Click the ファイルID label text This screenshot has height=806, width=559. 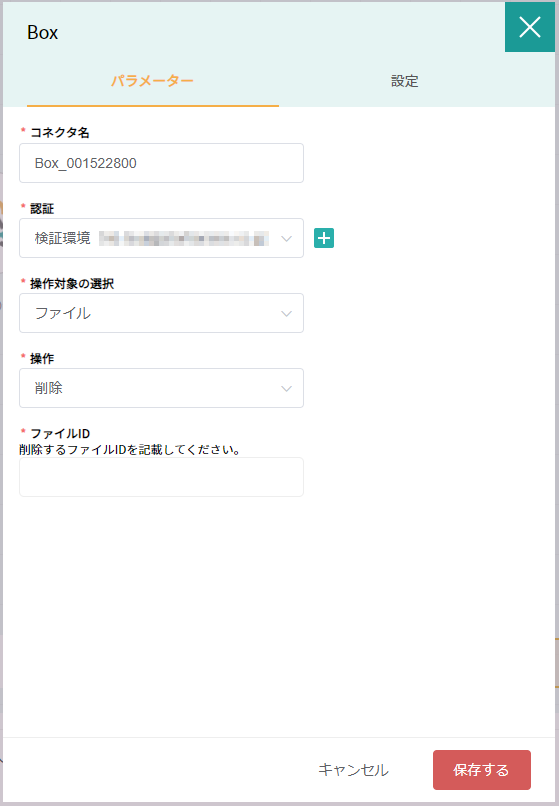coord(60,434)
